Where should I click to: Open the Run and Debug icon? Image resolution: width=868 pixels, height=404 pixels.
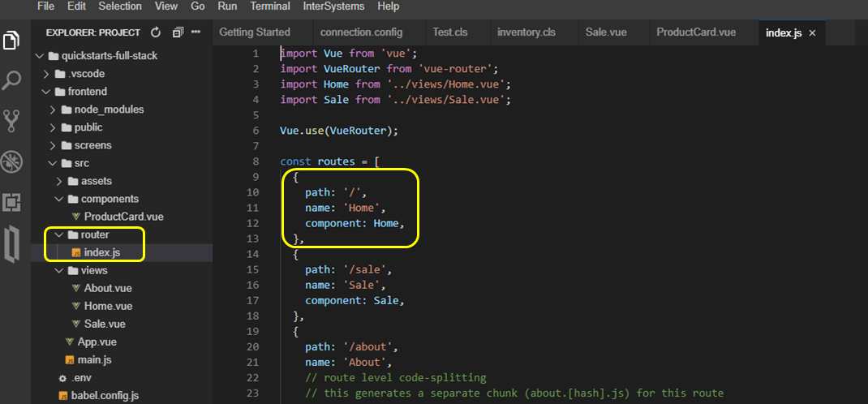pyautogui.click(x=12, y=161)
